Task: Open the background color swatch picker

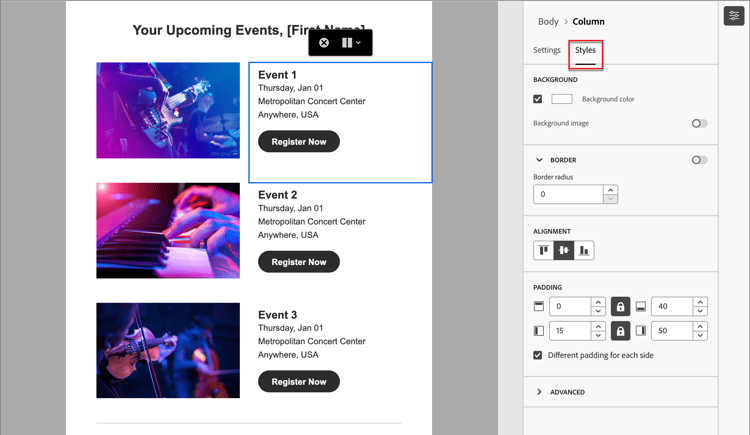Action: pos(562,99)
